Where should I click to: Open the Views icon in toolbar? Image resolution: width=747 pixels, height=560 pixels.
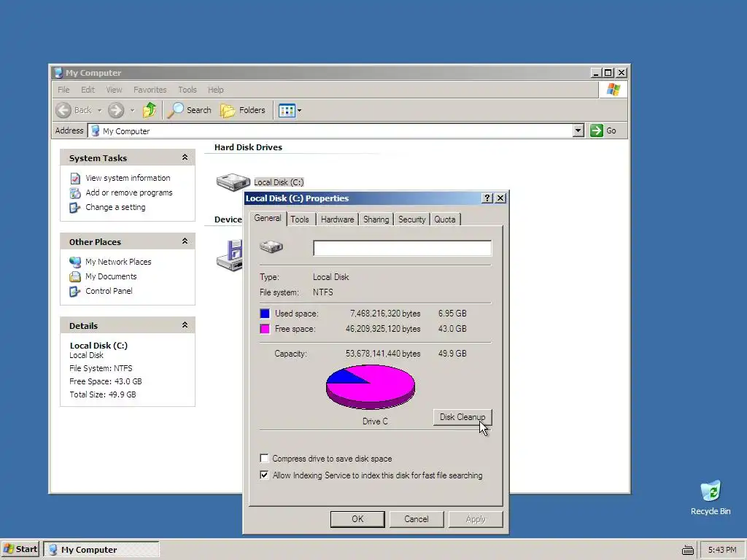coord(287,111)
